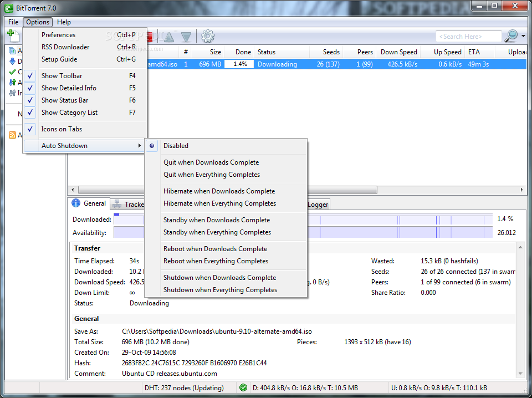Click the magnifying glass search icon
This screenshot has width=532, height=398.
pyautogui.click(x=510, y=36)
